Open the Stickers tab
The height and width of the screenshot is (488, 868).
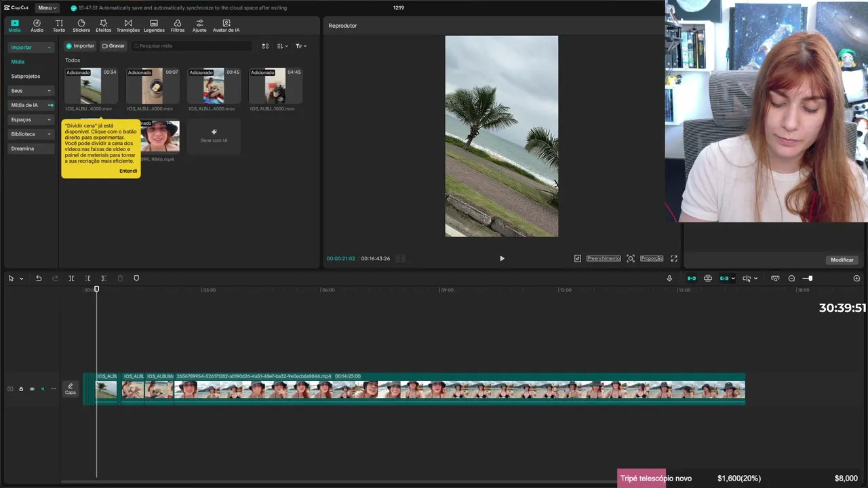point(81,26)
